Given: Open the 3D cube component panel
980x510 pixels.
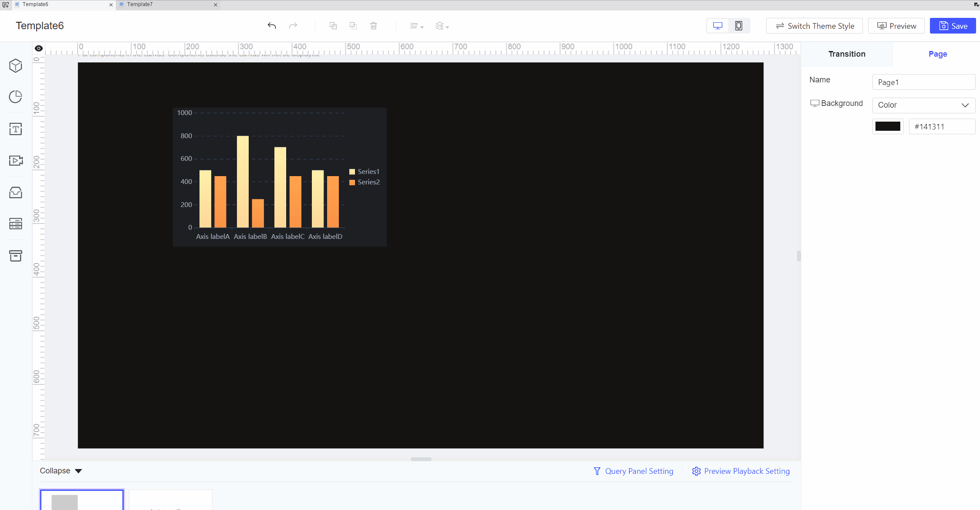Looking at the screenshot, I should 16,66.
